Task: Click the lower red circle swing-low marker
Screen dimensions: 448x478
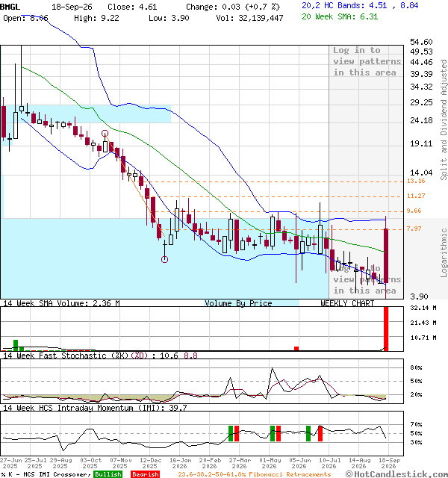Action: 164,259
